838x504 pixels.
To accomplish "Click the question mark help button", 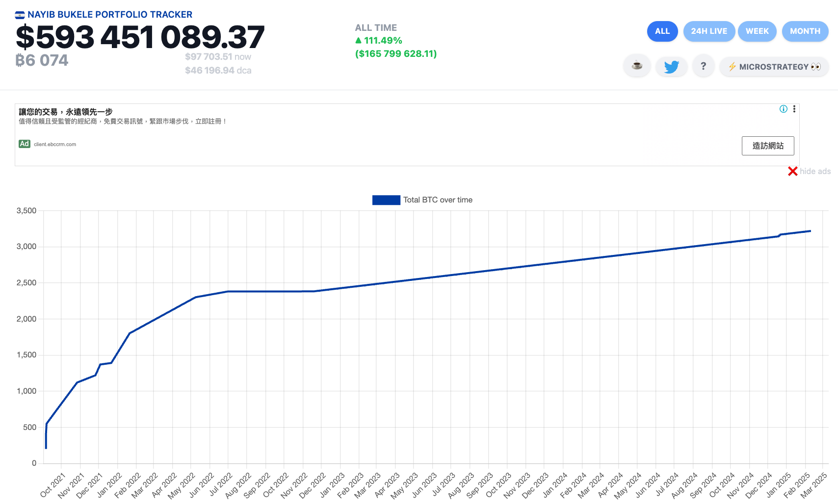I will tap(703, 66).
